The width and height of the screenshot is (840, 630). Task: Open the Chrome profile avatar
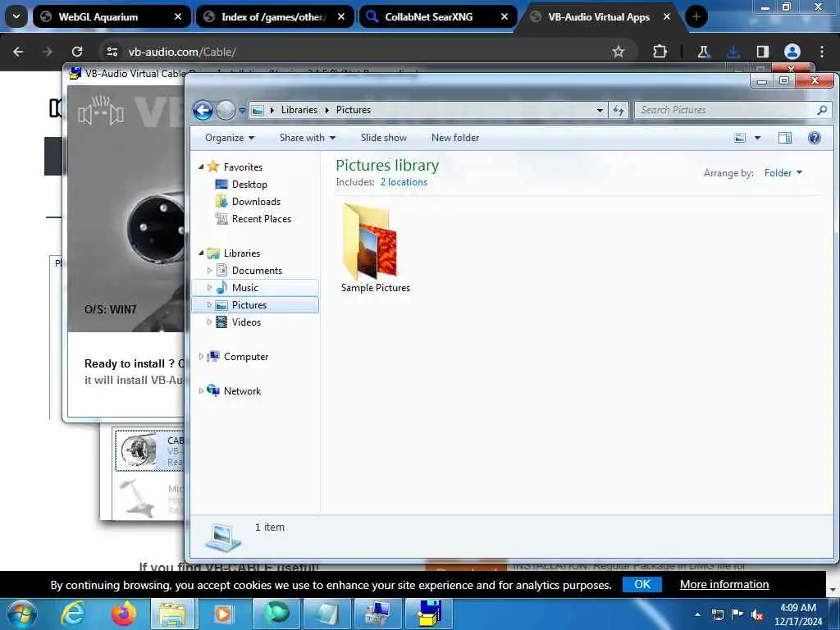[792, 52]
